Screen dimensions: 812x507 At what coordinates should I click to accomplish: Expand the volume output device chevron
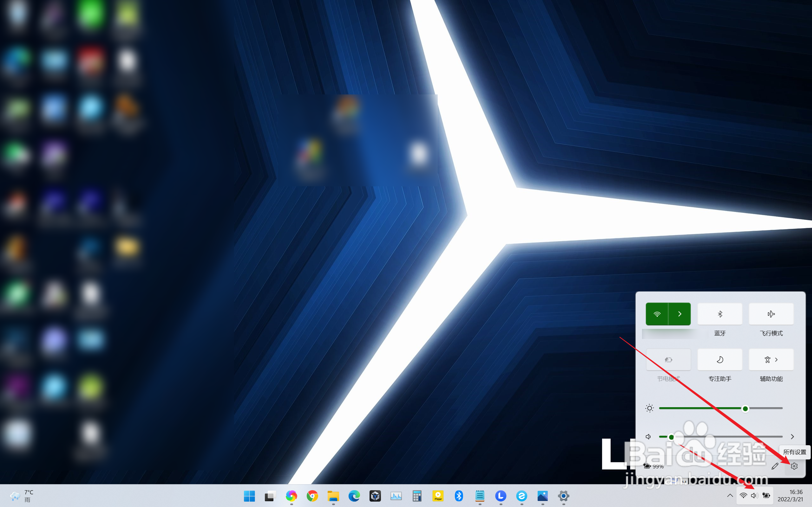pos(792,437)
